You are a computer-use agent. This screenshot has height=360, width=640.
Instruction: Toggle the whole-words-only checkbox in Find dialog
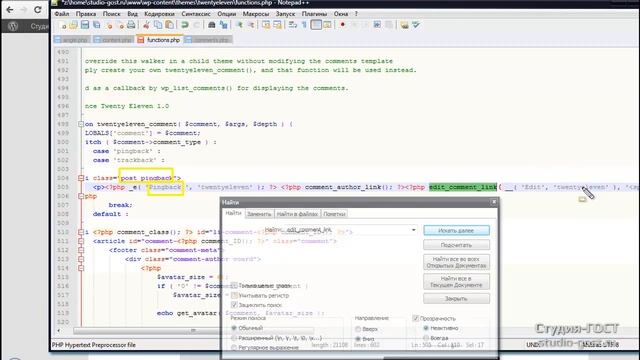pyautogui.click(x=234, y=286)
